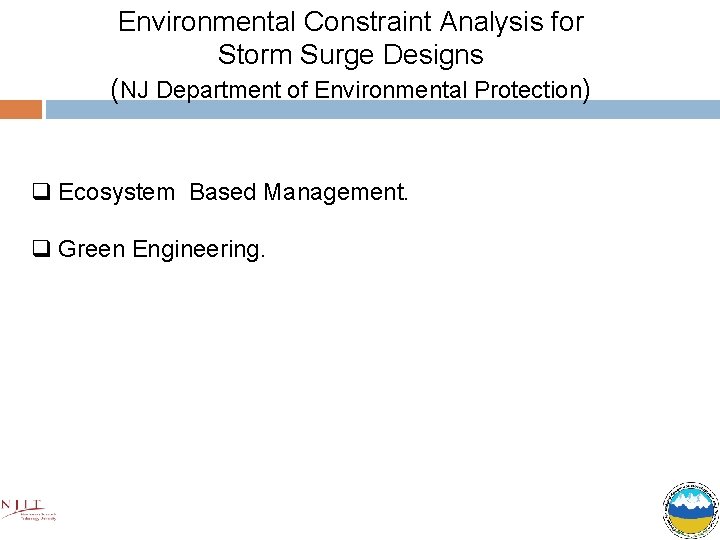Click the blue horizontal divider bar
This screenshot has width=720, height=540.
(382, 109)
